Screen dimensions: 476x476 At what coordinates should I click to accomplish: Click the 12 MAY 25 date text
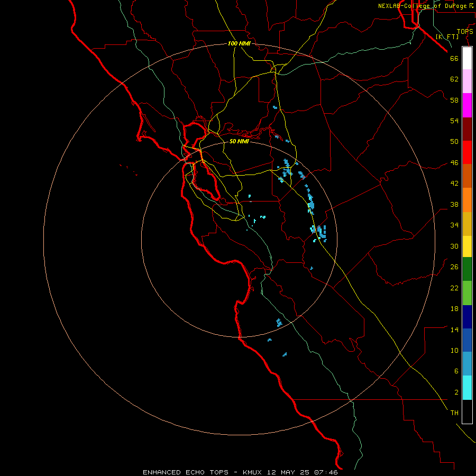pyautogui.click(x=288, y=472)
